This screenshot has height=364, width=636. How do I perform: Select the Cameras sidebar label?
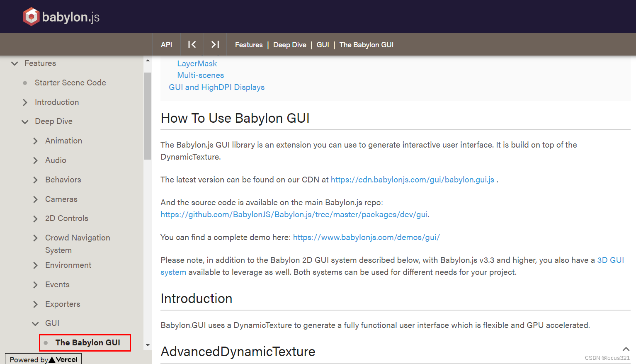pyautogui.click(x=61, y=199)
